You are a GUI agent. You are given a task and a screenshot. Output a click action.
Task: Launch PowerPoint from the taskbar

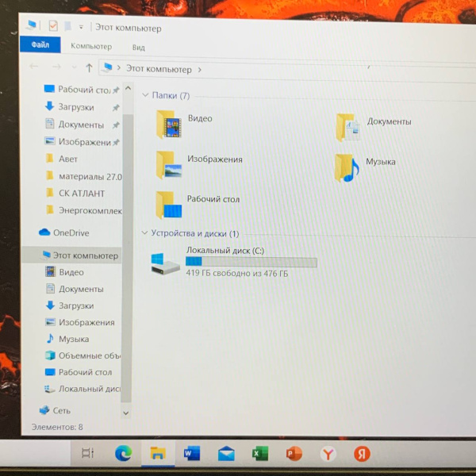pos(294,454)
